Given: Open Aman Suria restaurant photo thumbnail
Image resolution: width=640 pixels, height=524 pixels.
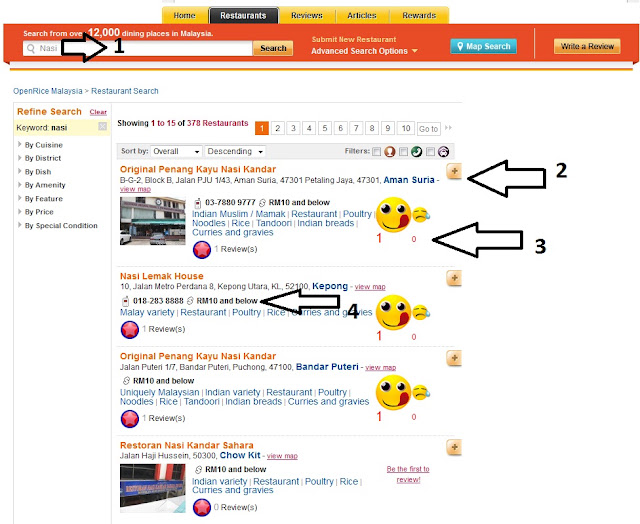Looking at the screenshot, I should pyautogui.click(x=153, y=221).
